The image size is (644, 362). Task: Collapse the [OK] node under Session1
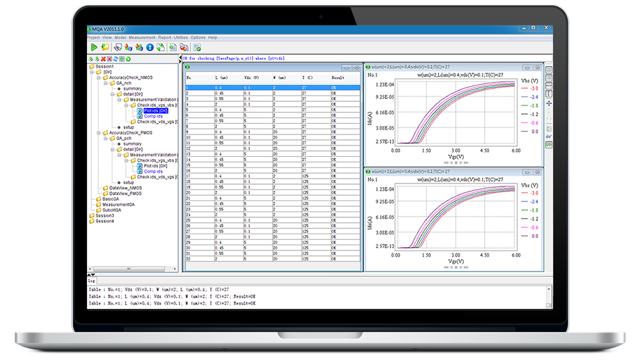92,72
